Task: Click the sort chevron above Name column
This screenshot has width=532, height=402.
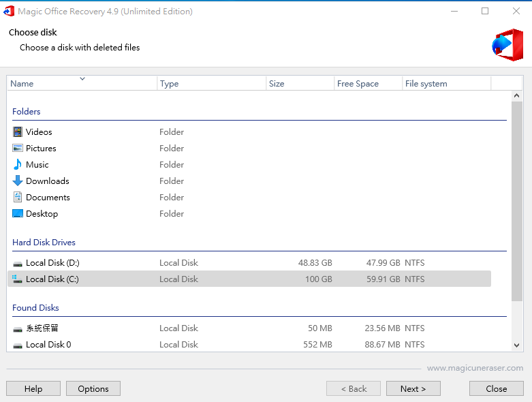Action: click(x=82, y=79)
